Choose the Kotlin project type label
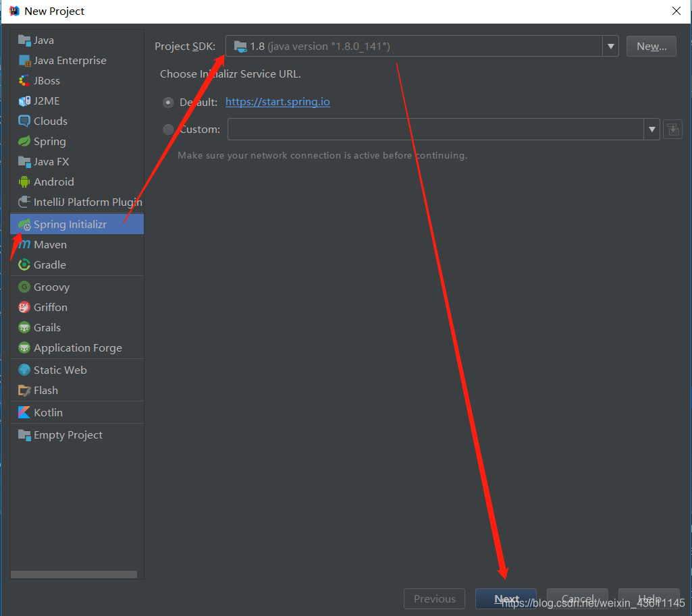The image size is (692, 616). [48, 413]
